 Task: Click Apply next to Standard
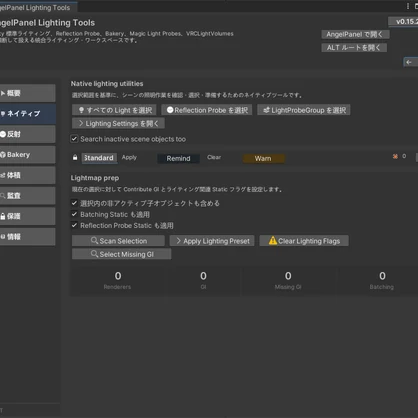click(129, 157)
